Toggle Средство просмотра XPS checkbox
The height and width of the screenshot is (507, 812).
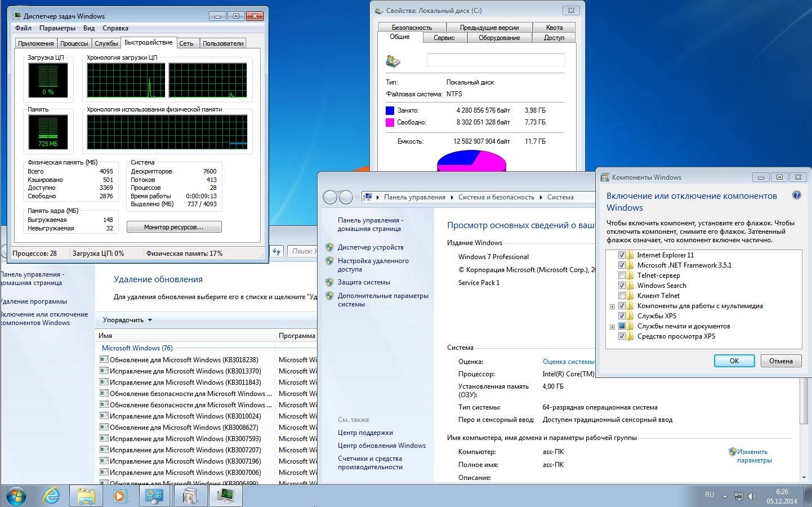click(622, 336)
